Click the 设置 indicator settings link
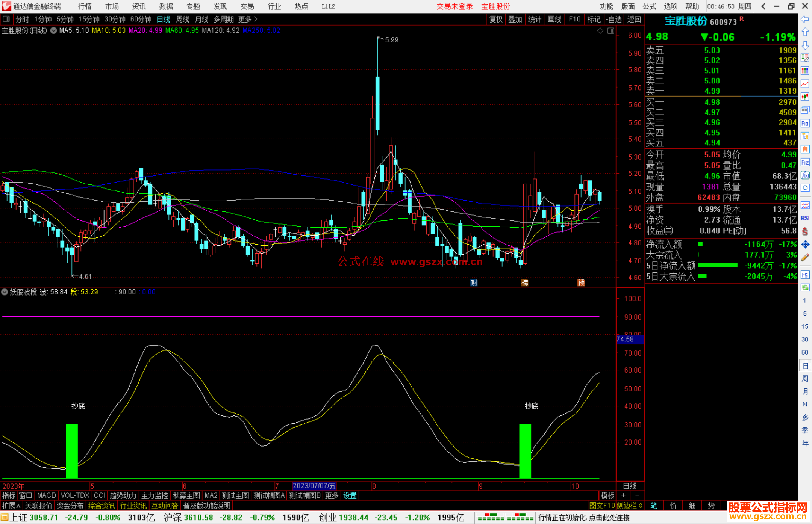The width and height of the screenshot is (812, 524). point(350,495)
